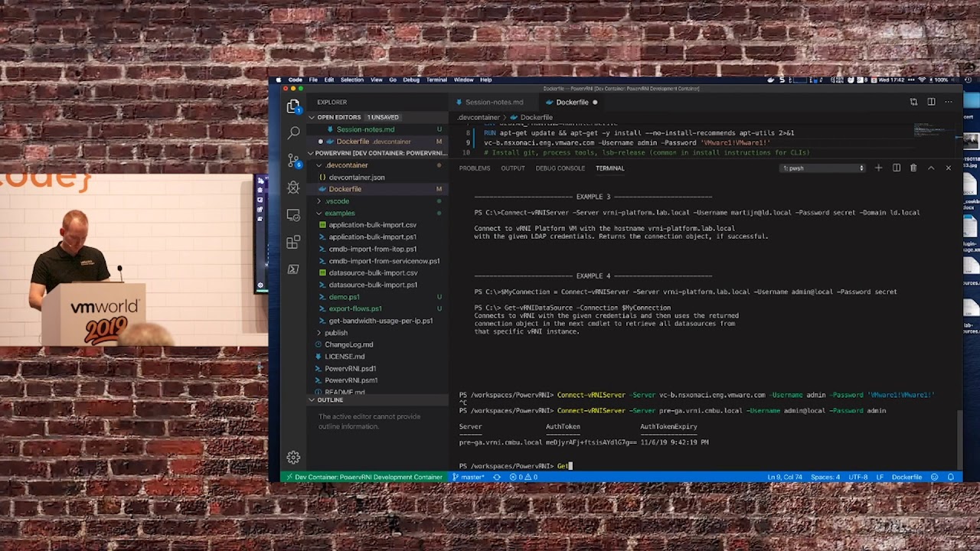Expand the .vscode folder

(x=337, y=201)
